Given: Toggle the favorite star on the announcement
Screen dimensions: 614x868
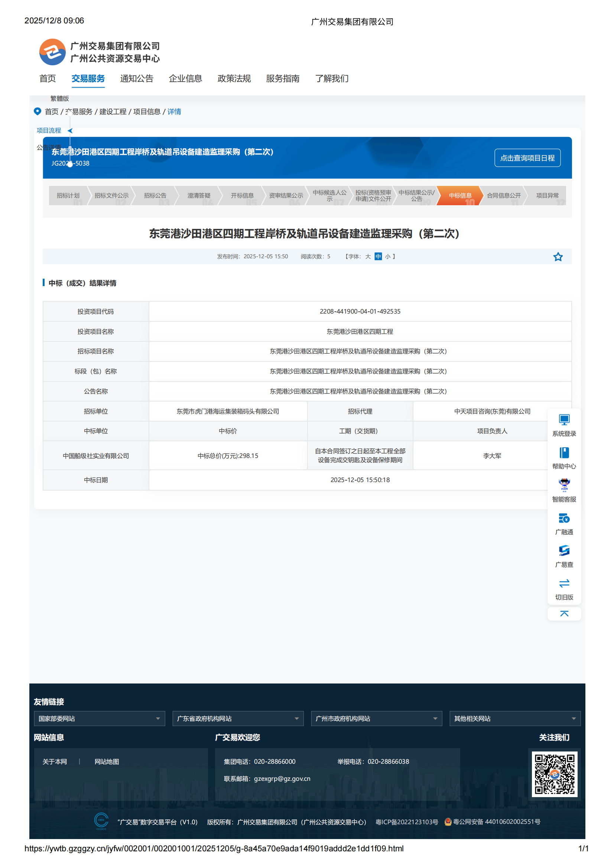Looking at the screenshot, I should pyautogui.click(x=558, y=257).
